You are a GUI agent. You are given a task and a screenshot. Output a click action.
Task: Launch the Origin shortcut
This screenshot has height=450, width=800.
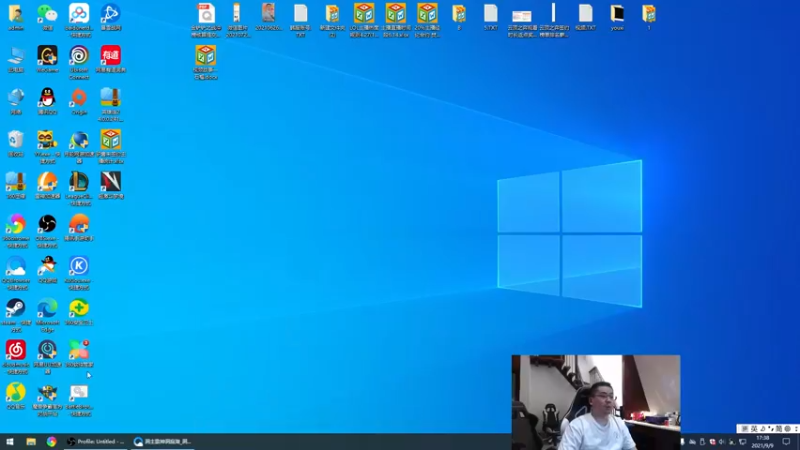(x=79, y=101)
